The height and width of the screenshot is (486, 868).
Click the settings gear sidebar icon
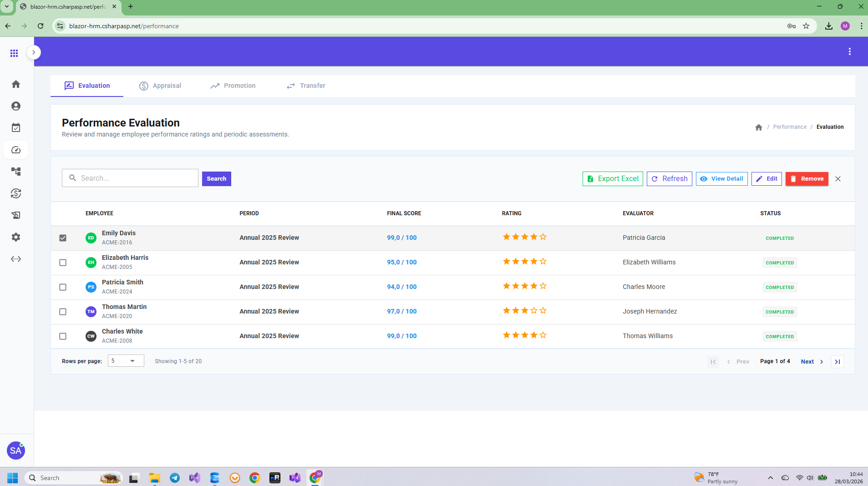click(x=16, y=237)
